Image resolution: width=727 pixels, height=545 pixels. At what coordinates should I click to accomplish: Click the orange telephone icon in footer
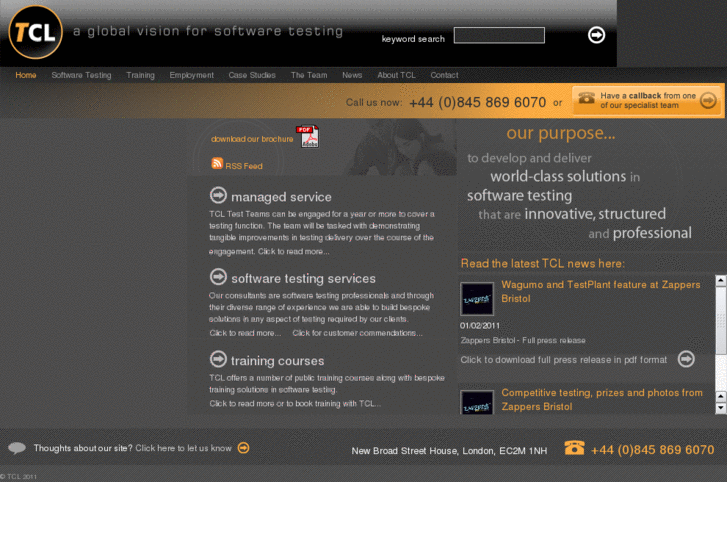pyautogui.click(x=574, y=448)
